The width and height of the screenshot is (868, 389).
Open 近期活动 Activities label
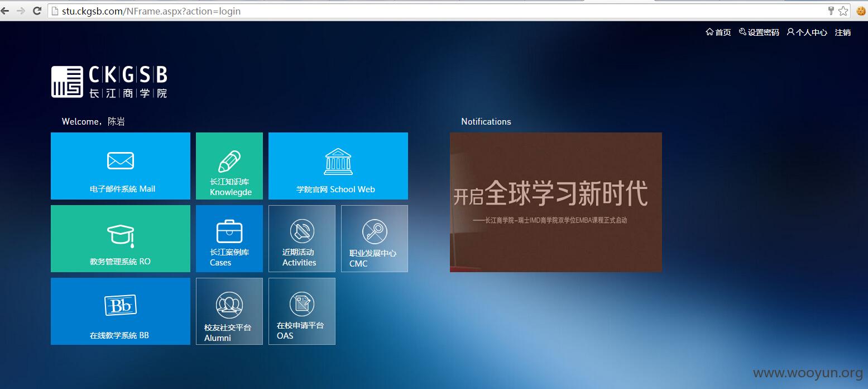click(299, 257)
